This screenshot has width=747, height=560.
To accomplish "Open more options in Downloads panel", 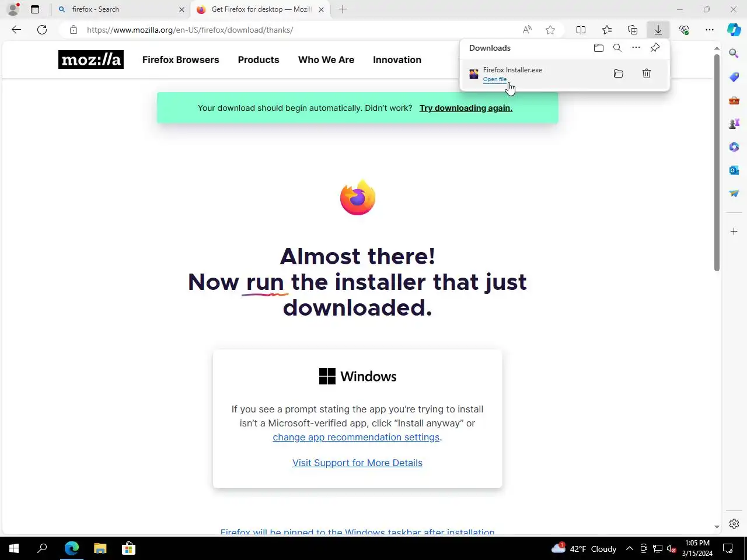I will [636, 48].
